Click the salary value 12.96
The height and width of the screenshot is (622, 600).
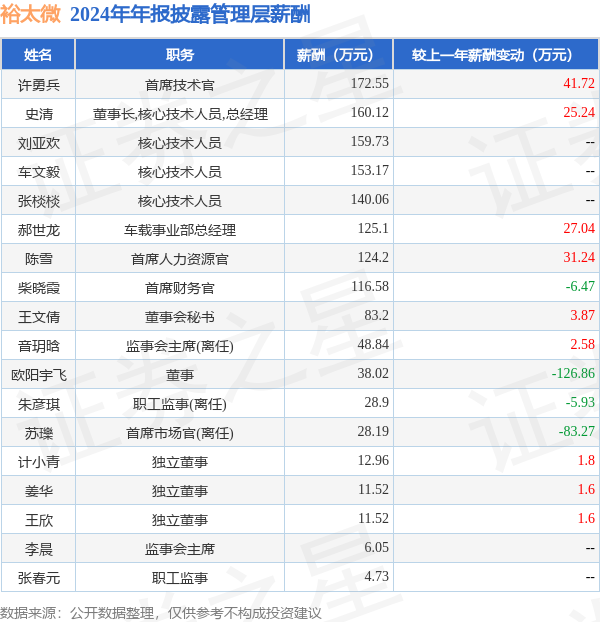(373, 460)
